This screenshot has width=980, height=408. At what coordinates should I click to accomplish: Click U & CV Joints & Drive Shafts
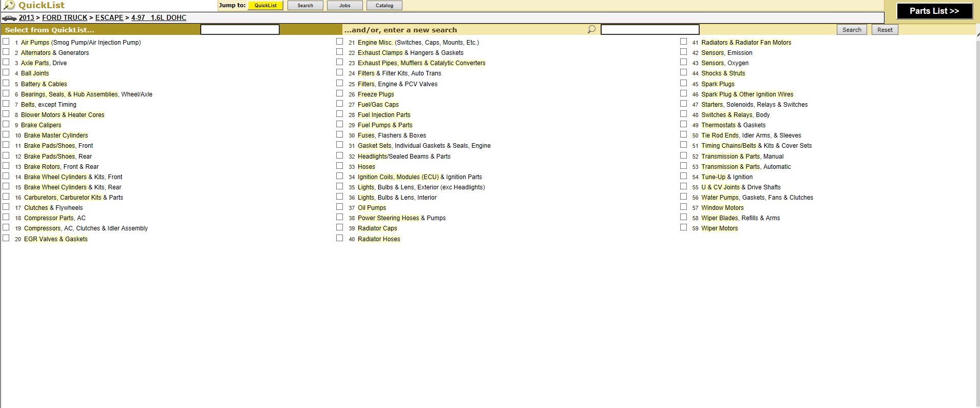[x=741, y=187]
